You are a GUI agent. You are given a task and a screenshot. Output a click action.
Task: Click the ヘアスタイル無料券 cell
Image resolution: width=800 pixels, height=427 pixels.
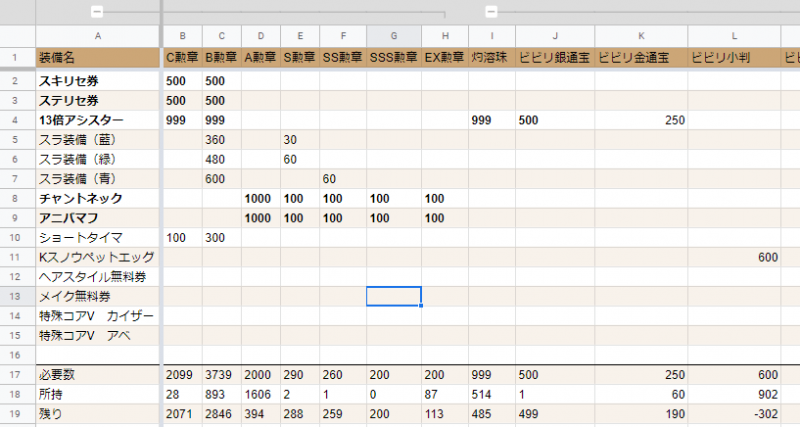click(x=97, y=277)
